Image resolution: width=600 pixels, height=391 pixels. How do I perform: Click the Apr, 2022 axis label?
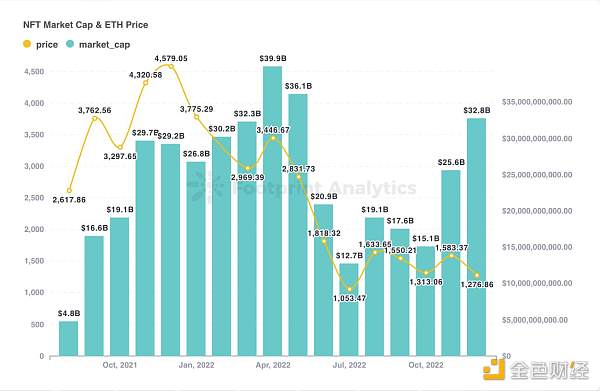point(273,365)
